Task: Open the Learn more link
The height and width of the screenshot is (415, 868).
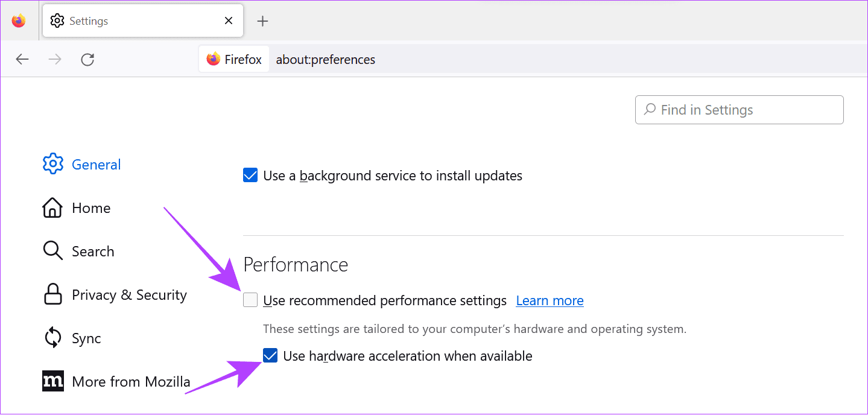Action: point(549,300)
